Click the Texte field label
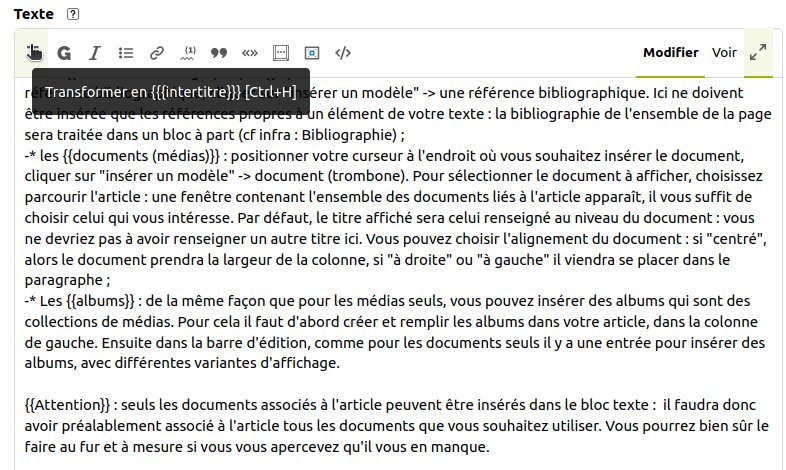786x470 pixels. click(x=35, y=14)
